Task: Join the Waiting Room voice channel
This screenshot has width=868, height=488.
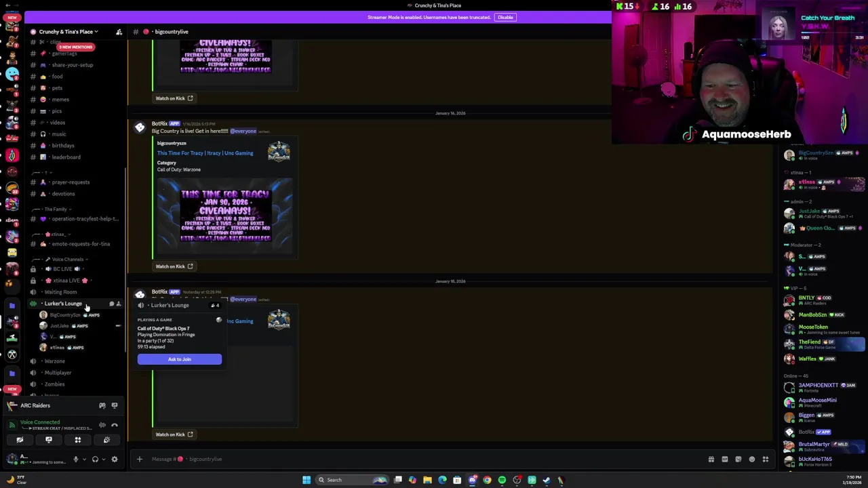Action: [x=75, y=292]
